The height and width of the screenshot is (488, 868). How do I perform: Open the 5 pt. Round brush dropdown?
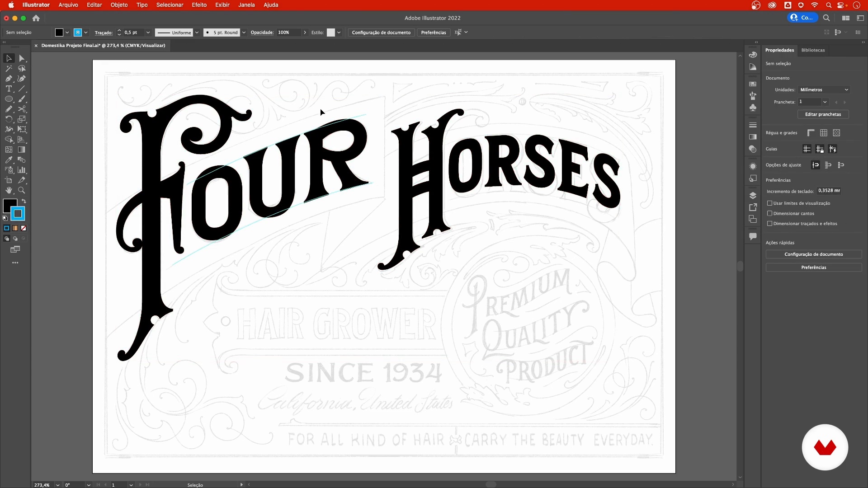244,33
